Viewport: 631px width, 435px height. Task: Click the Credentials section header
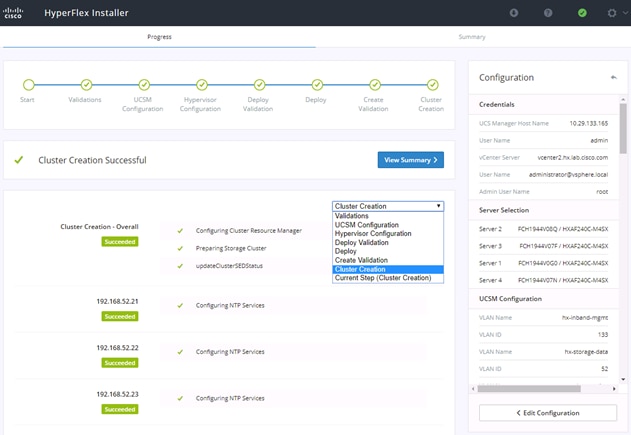[x=497, y=105]
